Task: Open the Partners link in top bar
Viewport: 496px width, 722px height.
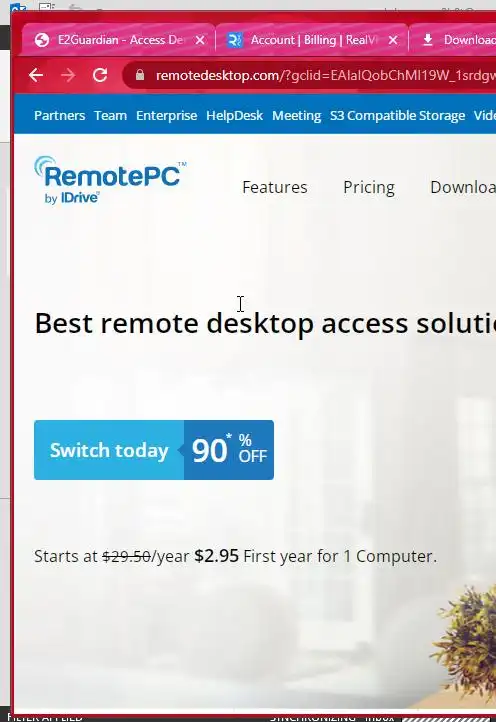Action: (x=59, y=115)
